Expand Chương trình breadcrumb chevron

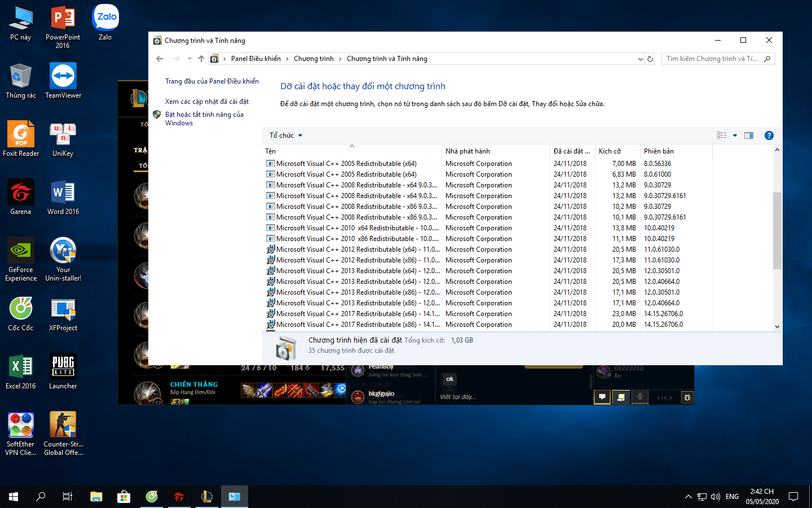(340, 59)
